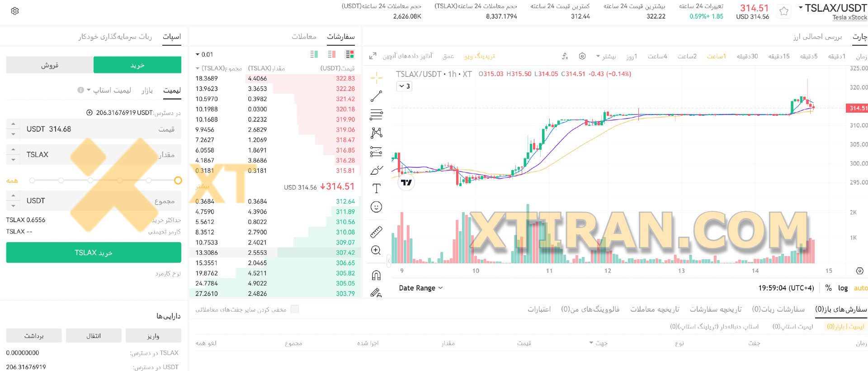Select the text annotation tool
868x371 pixels.
(x=376, y=188)
